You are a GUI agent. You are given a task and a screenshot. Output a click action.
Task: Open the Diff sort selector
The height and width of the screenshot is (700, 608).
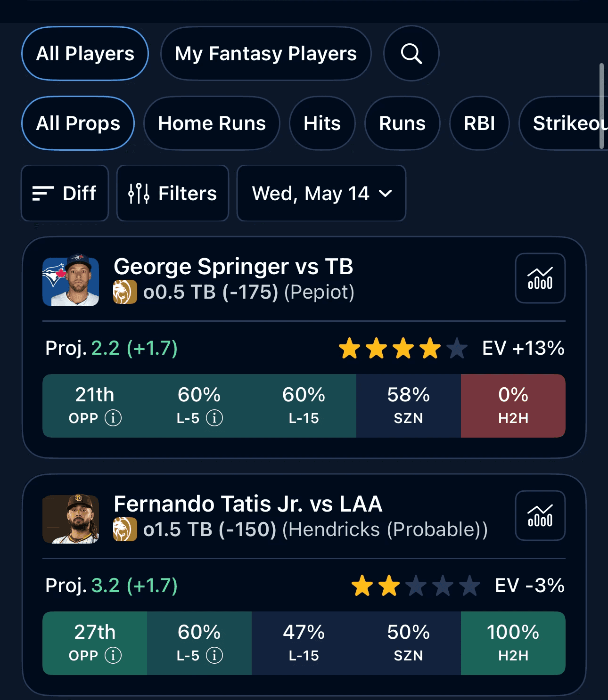[65, 193]
